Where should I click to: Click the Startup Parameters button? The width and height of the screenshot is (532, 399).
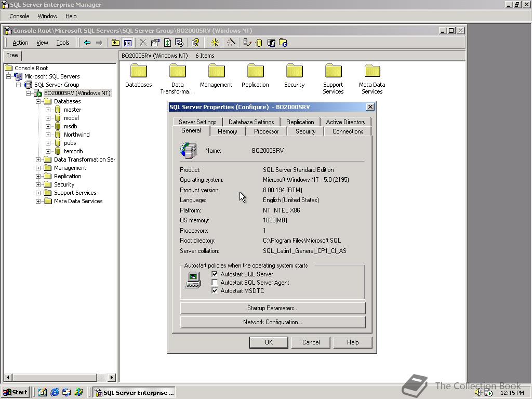point(273,308)
